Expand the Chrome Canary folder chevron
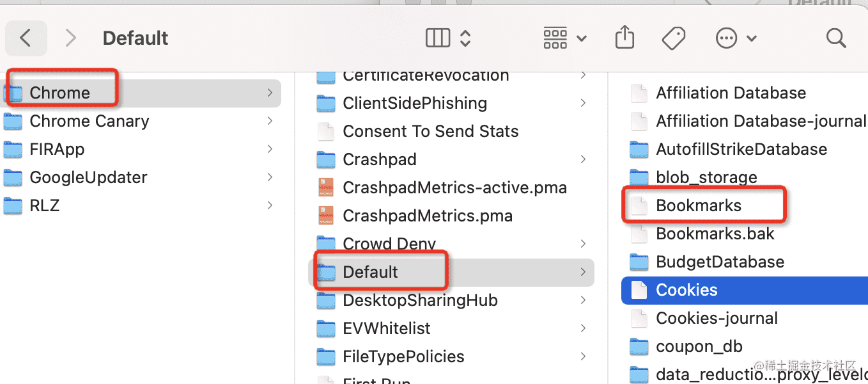This screenshot has width=868, height=384. coord(270,121)
